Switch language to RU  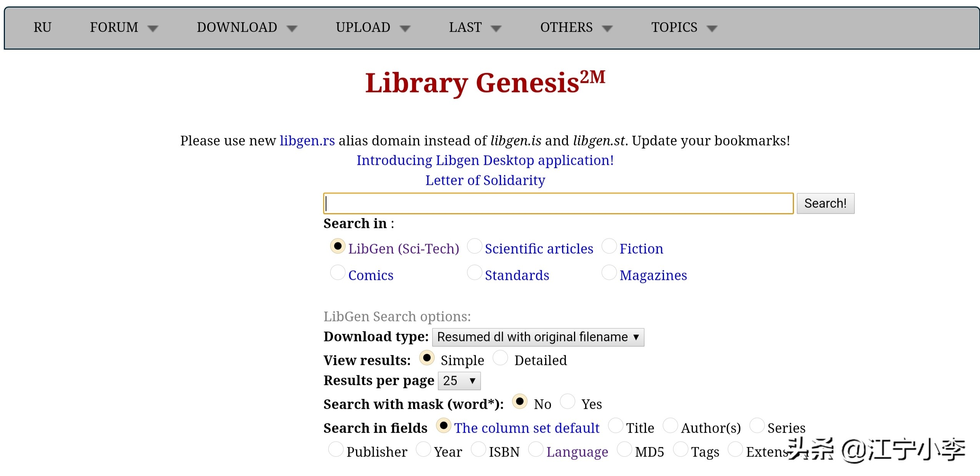click(x=42, y=27)
